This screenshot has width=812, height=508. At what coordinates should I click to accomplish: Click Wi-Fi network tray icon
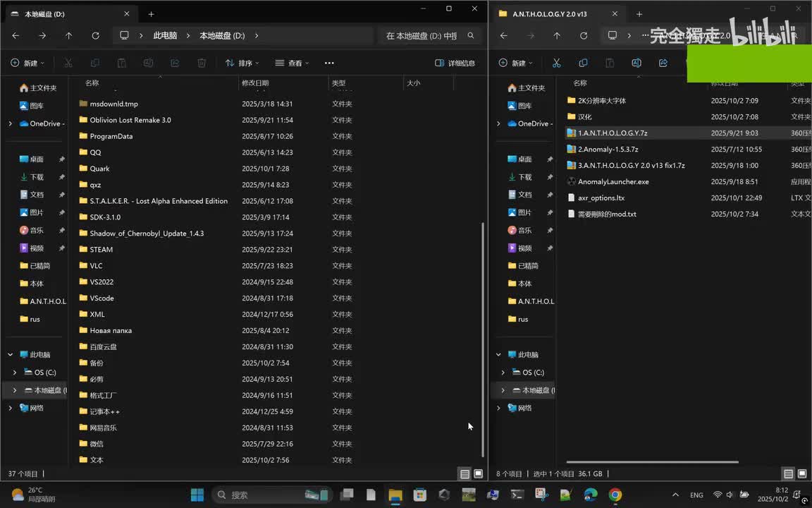tap(718, 495)
